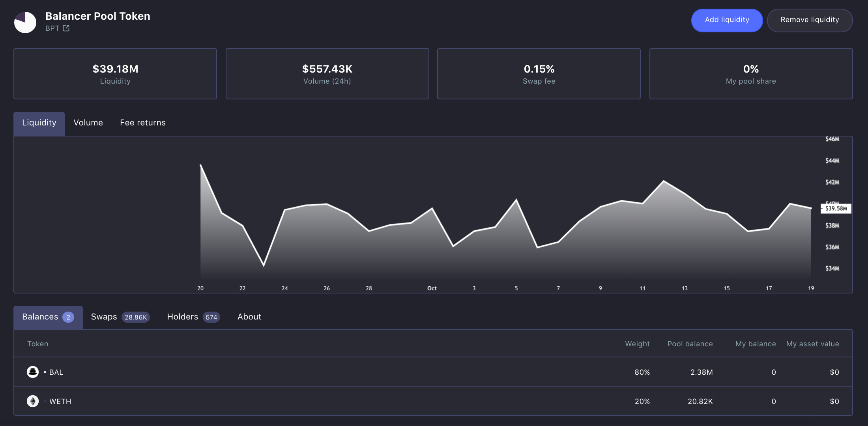Click the 574 holders count badge
The width and height of the screenshot is (868, 426).
211,317
